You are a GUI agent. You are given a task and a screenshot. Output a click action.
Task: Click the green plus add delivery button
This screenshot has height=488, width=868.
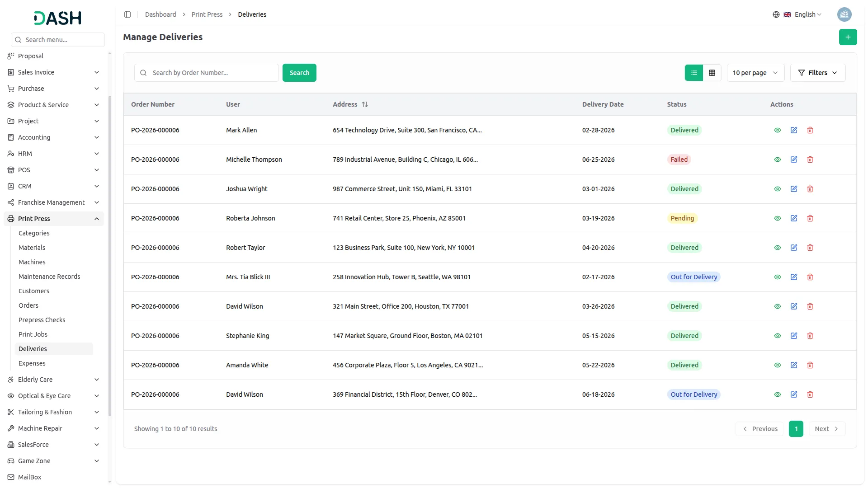click(x=848, y=37)
